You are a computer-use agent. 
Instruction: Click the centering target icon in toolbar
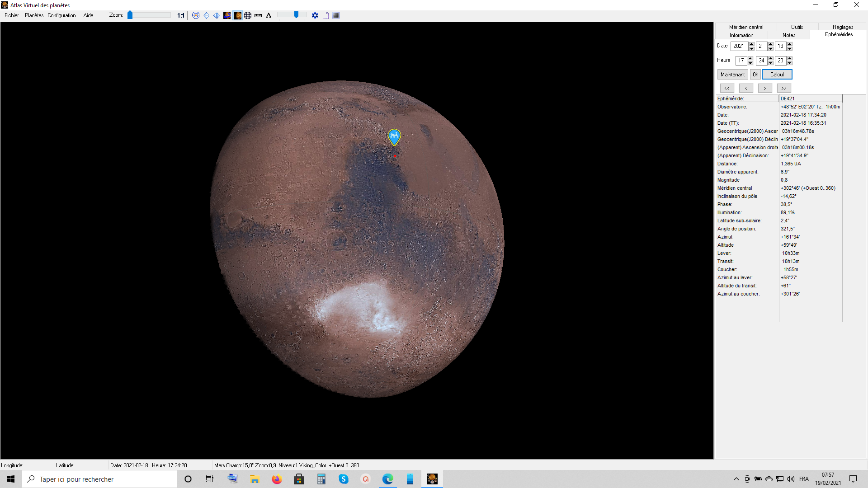click(x=196, y=15)
